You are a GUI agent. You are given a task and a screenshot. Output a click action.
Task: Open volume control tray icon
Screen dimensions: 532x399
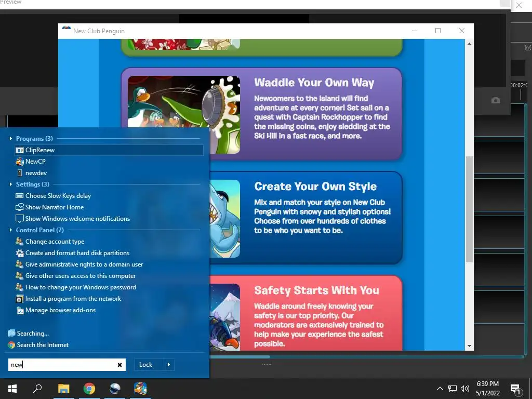pyautogui.click(x=465, y=389)
